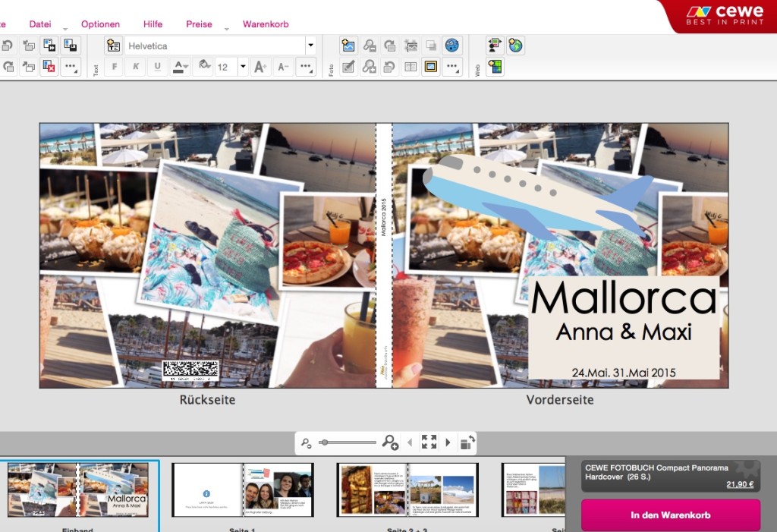Decrease font size with A- icon
The width and height of the screenshot is (777, 532).
283,67
